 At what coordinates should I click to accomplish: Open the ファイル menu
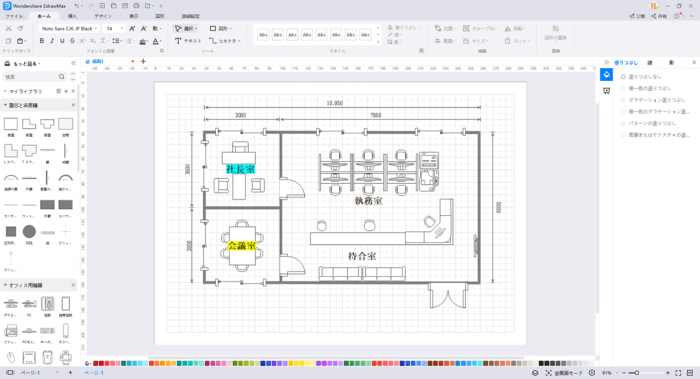(14, 16)
